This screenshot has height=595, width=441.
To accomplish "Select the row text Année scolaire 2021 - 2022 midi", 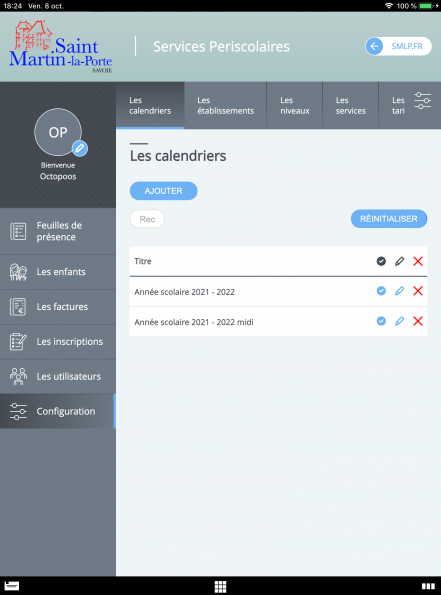I will (194, 322).
